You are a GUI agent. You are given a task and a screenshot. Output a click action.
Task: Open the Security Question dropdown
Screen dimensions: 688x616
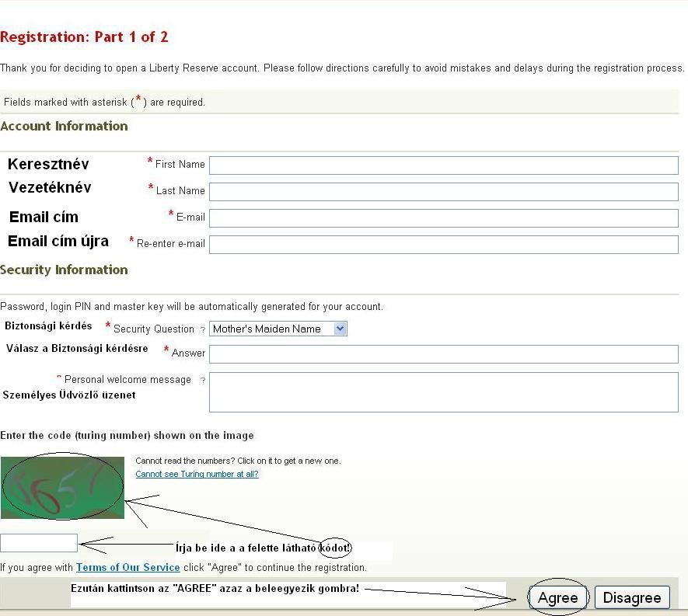tap(278, 329)
